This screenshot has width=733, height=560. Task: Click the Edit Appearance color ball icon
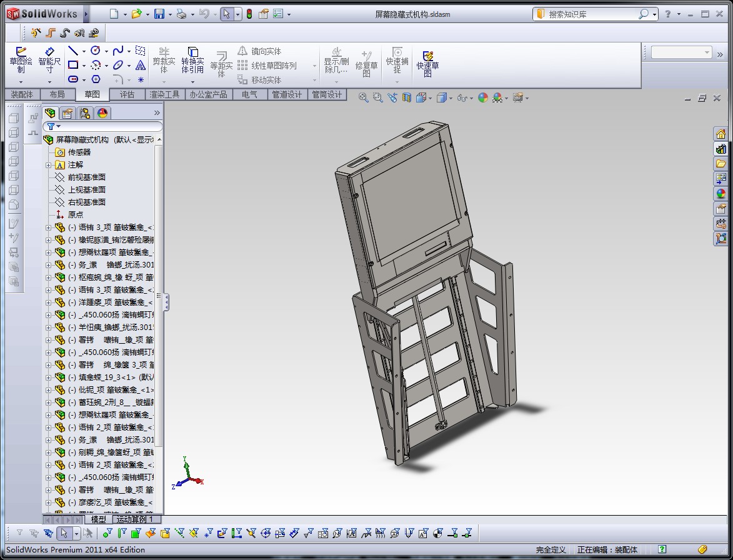tap(483, 97)
